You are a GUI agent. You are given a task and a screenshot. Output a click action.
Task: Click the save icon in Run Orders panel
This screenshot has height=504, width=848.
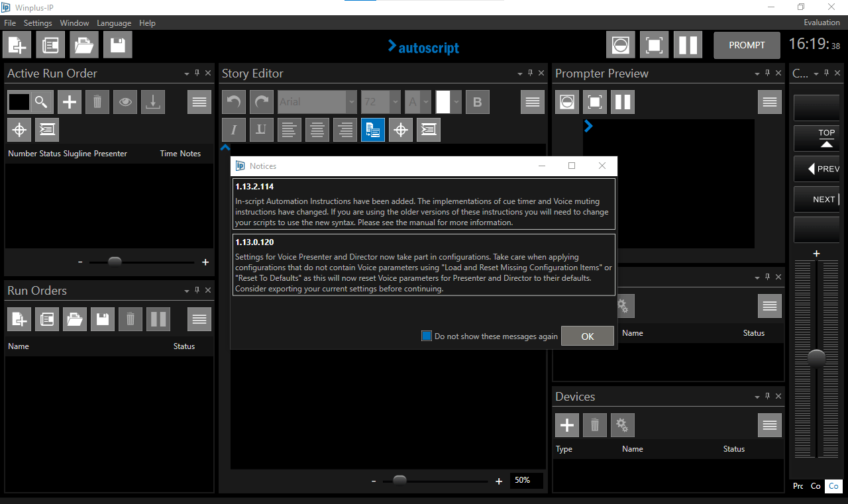click(103, 319)
